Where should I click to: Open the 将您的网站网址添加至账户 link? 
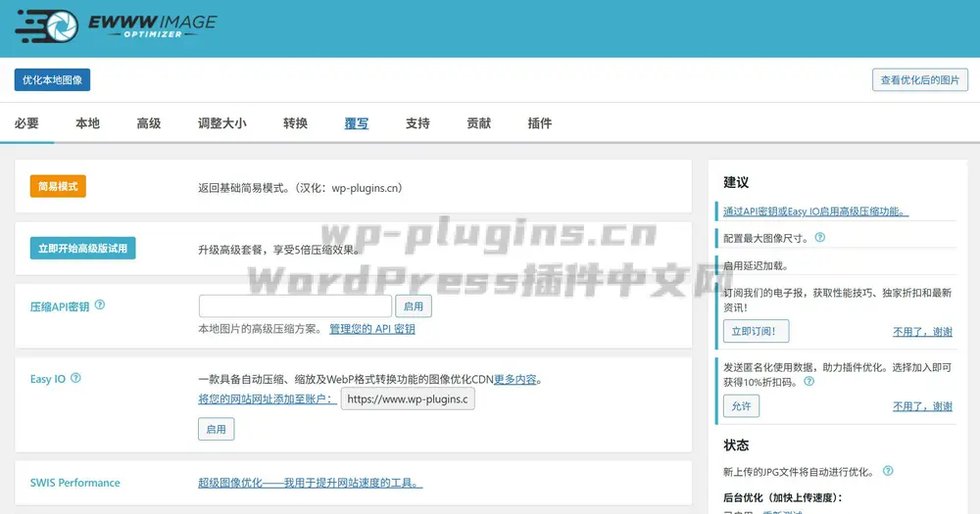268,398
